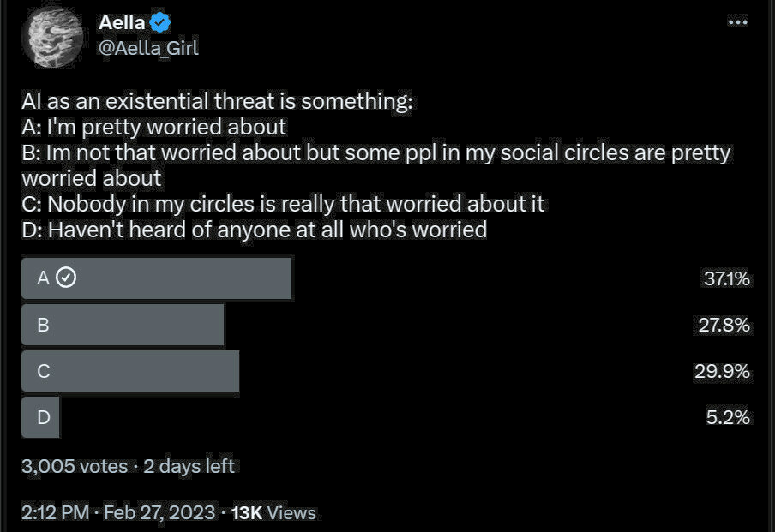
Task: Click the 37.1% result for option A
Action: click(x=726, y=278)
